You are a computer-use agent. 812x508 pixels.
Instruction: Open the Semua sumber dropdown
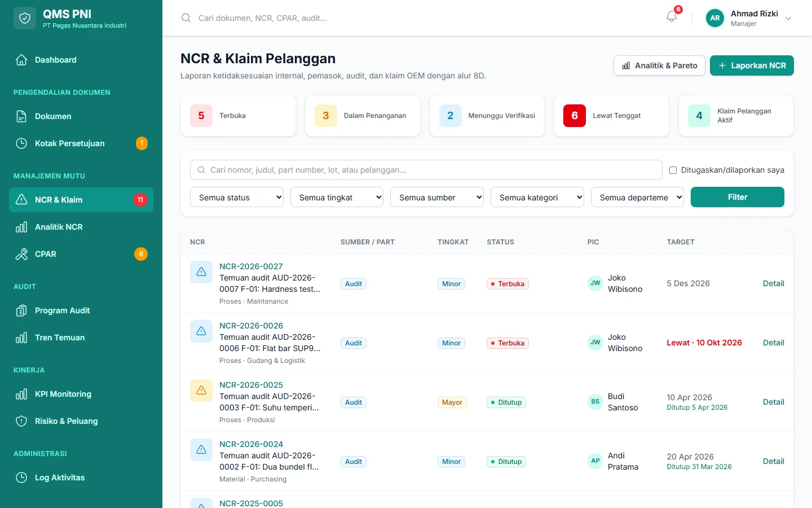click(437, 197)
